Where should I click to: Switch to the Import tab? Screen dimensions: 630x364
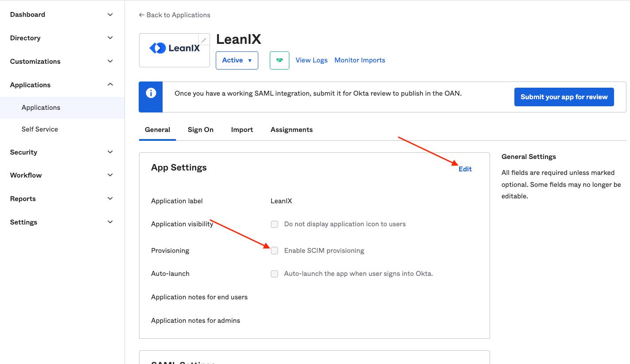[242, 130]
